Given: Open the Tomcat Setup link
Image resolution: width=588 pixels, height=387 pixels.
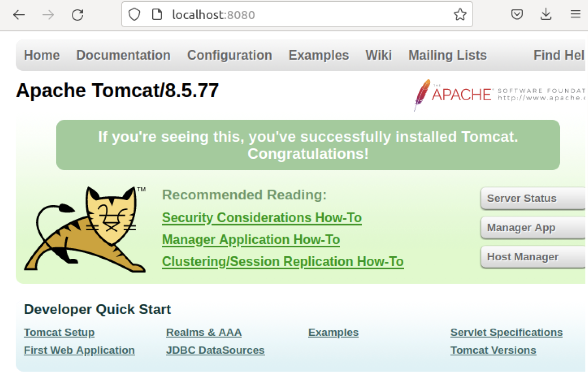Looking at the screenshot, I should click(59, 332).
